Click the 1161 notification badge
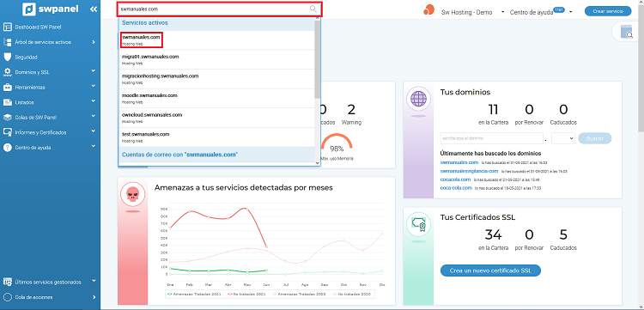The width and height of the screenshot is (644, 310). [x=559, y=9]
